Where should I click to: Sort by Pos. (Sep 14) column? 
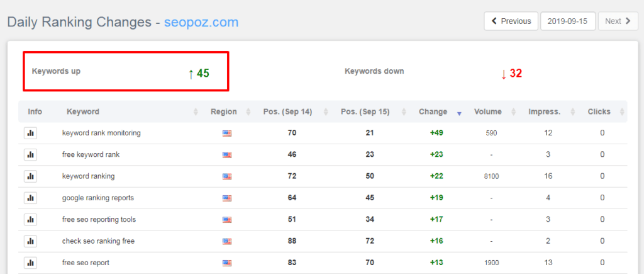pyautogui.click(x=293, y=111)
